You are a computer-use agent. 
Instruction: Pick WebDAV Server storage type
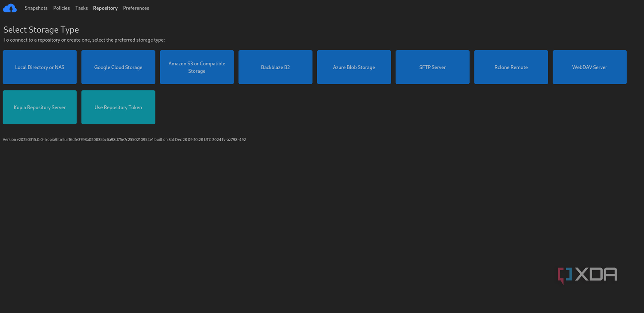(590, 67)
